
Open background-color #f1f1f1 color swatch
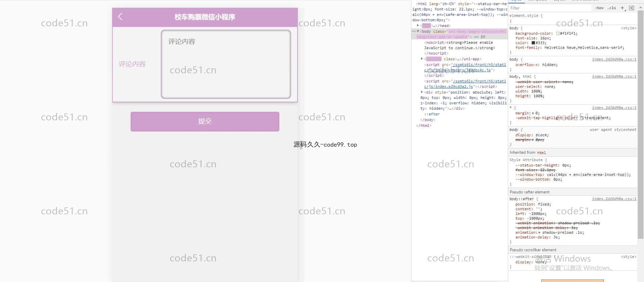point(557,34)
